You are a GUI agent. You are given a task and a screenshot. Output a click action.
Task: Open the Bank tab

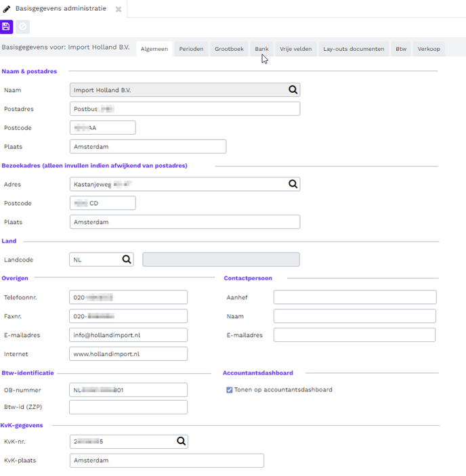[261, 49]
